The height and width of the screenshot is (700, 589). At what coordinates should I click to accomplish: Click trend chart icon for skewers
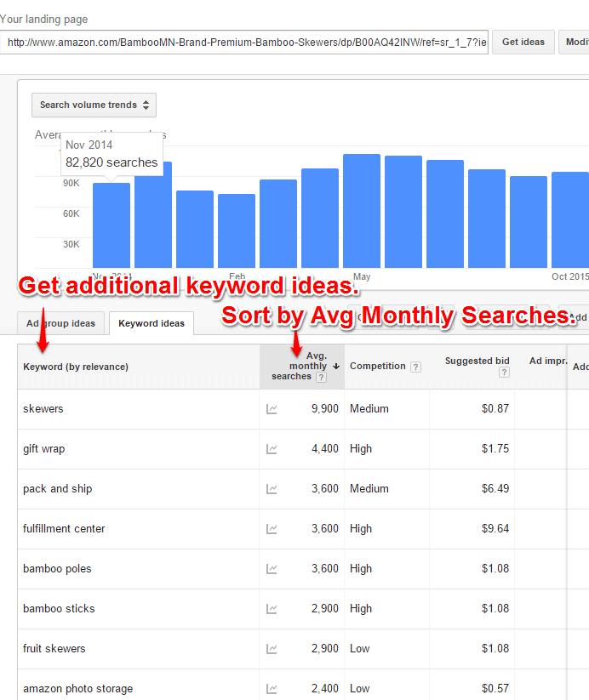(x=272, y=409)
